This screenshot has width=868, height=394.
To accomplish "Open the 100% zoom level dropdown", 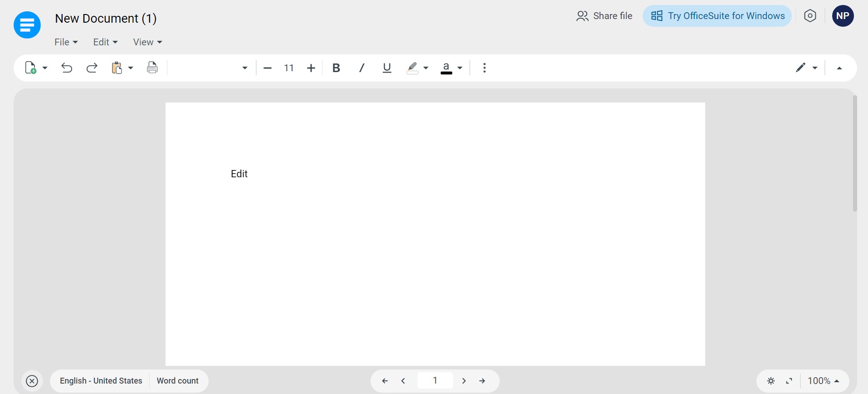I will pos(824,381).
